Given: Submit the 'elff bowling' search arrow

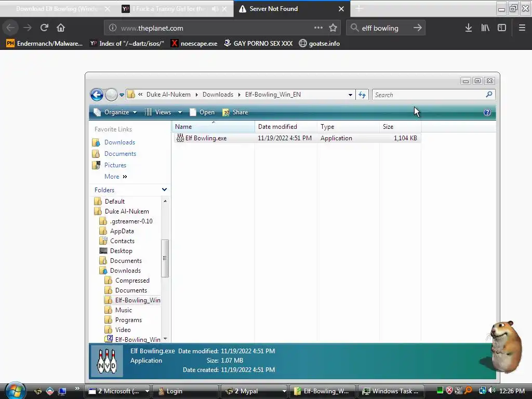Looking at the screenshot, I should tap(417, 28).
